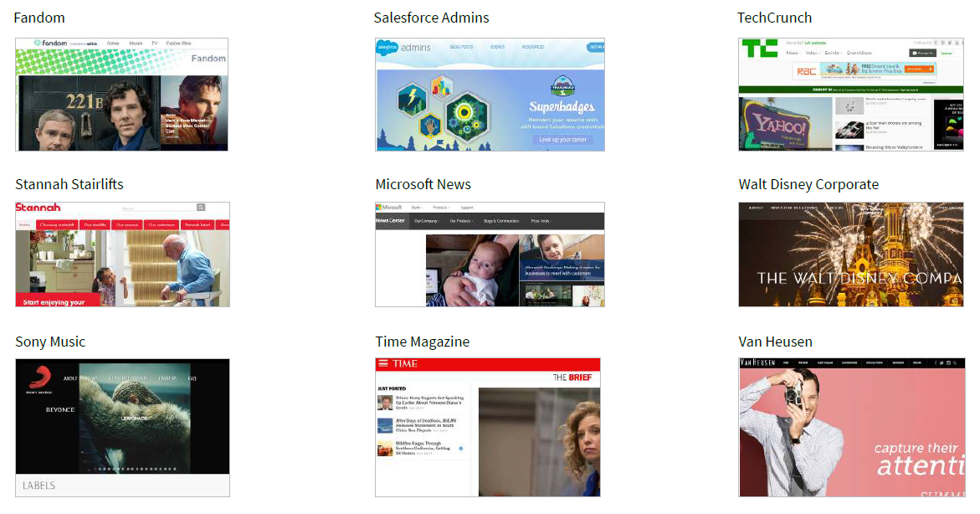This screenshot has height=514, width=980.
Task: Select the Van Heusen camera man thumbnail
Action: 852,428
